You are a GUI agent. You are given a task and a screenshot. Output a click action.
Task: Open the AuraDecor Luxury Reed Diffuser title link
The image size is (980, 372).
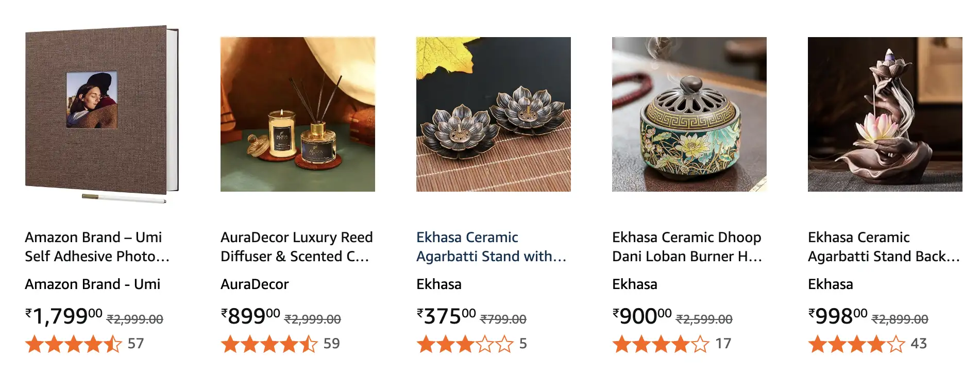pos(296,247)
